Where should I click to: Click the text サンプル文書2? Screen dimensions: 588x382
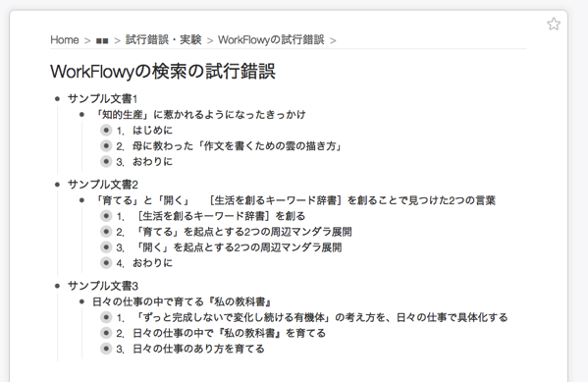click(x=103, y=185)
